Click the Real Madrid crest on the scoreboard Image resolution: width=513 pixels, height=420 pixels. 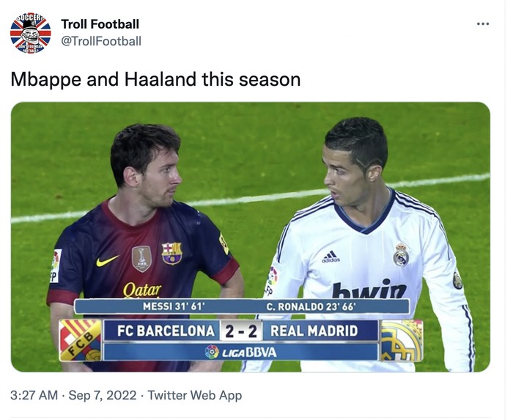401,340
